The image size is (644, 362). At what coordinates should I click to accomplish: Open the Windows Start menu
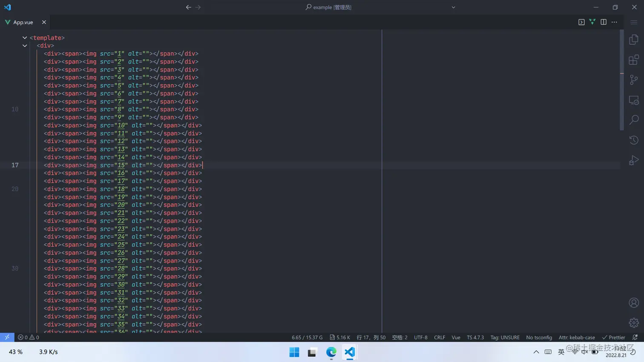(294, 352)
